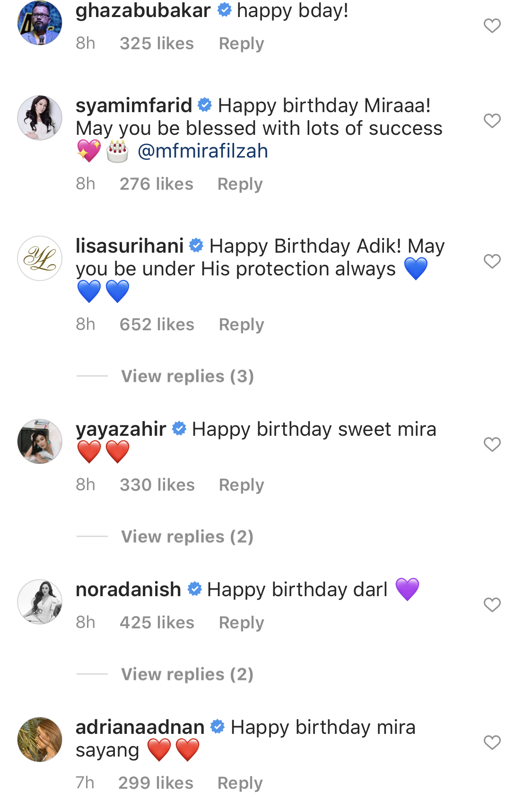This screenshot has width=532, height=802.
Task: Heart noradanish's birthday darl comment
Action: tap(492, 605)
